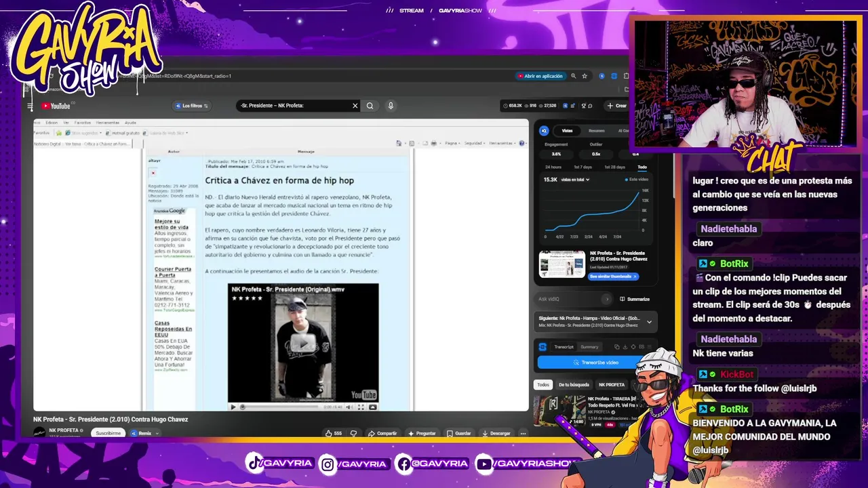The width and height of the screenshot is (868, 488).
Task: Click the embedded player seek bar
Action: tap(279, 407)
